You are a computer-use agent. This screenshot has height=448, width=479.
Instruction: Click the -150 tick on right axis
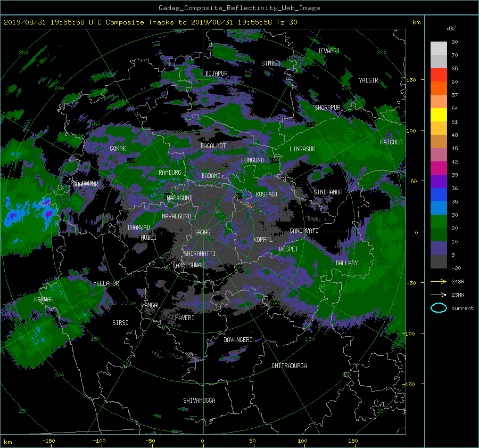click(409, 384)
